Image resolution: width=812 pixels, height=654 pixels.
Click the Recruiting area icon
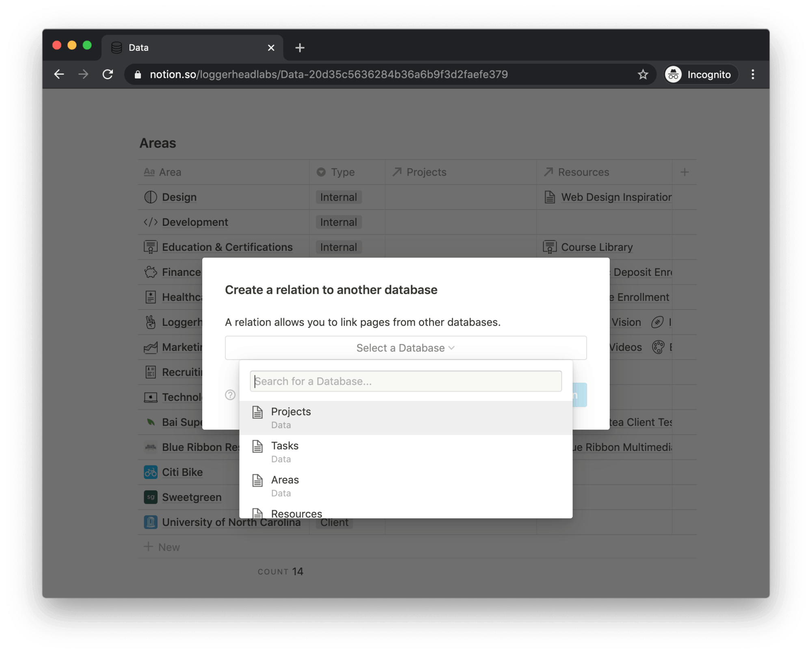point(149,372)
